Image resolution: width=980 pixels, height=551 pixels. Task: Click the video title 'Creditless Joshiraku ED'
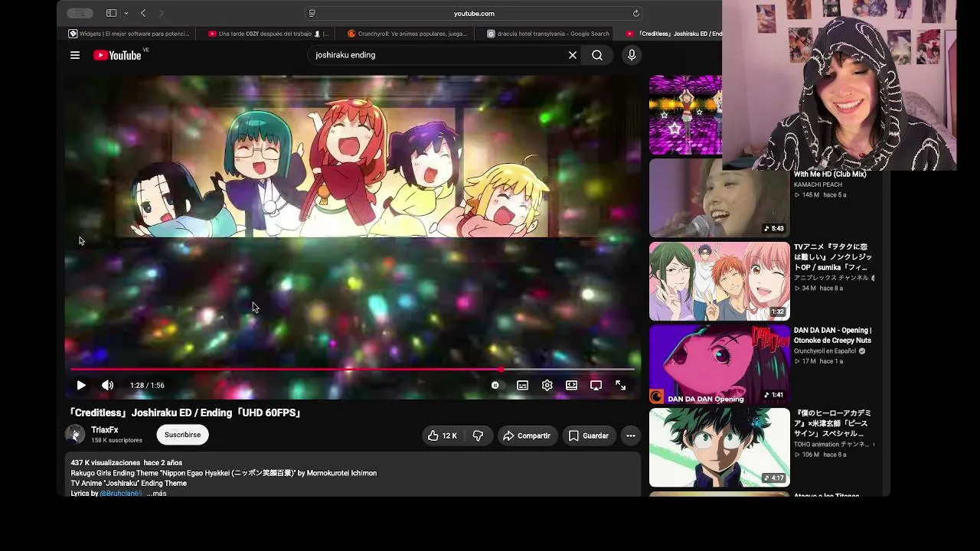[186, 413]
